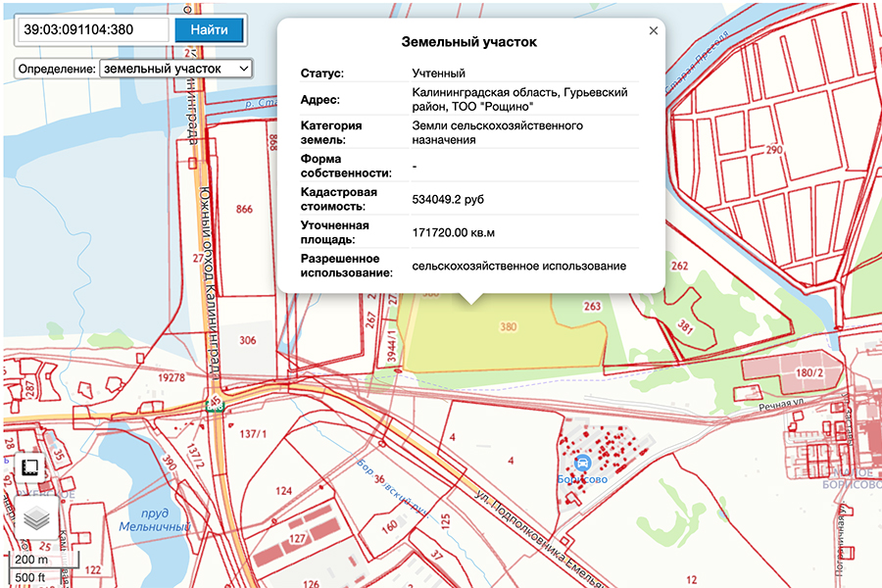Viewport: 882px width, 588px height.
Task: Select land parcel 866
Action: (244, 210)
